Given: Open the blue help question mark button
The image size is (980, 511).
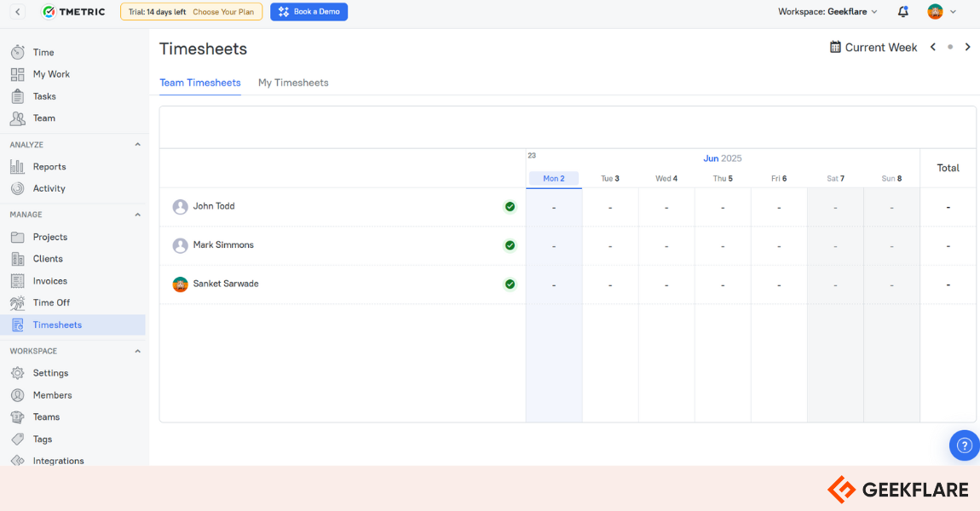Looking at the screenshot, I should coord(964,445).
